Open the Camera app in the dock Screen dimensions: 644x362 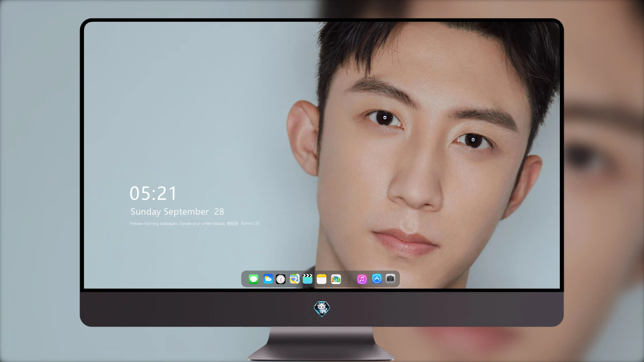coord(390,279)
